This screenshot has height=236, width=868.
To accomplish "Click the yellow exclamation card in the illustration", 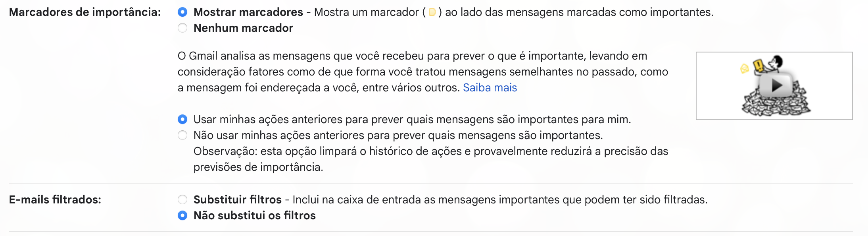I will pyautogui.click(x=758, y=65).
